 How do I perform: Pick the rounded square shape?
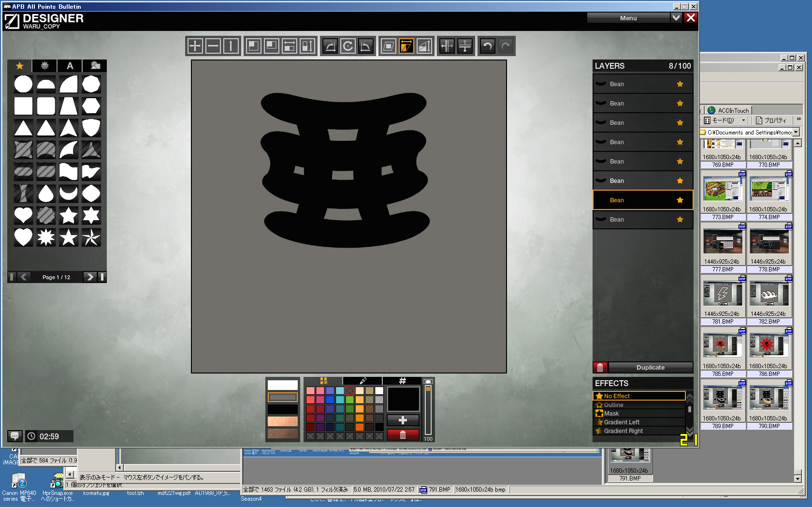[46, 106]
